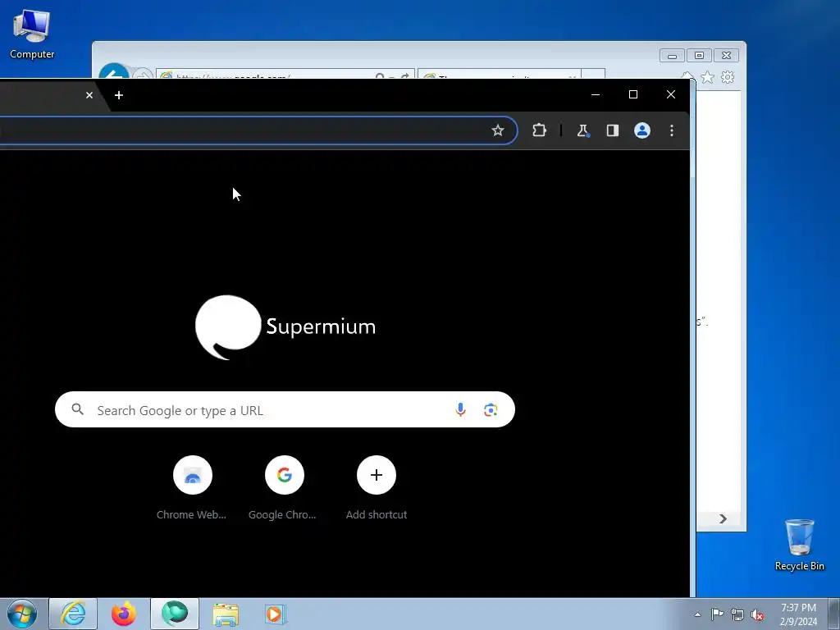Minimize the Internet Explorer window
Image resolution: width=840 pixels, height=630 pixels.
(x=673, y=55)
